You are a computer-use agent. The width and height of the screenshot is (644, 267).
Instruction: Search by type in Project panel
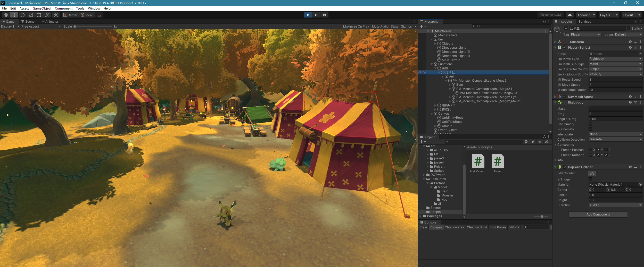click(x=526, y=142)
